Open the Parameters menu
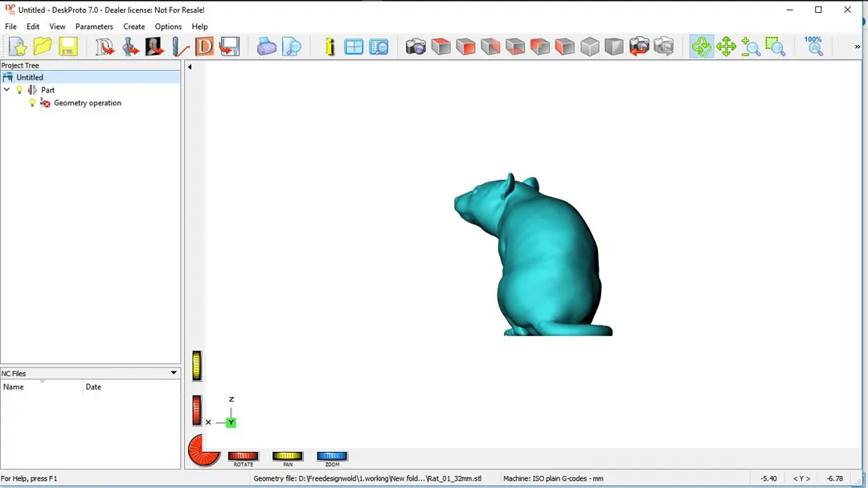Viewport: 868px width, 488px height. pos(94,27)
